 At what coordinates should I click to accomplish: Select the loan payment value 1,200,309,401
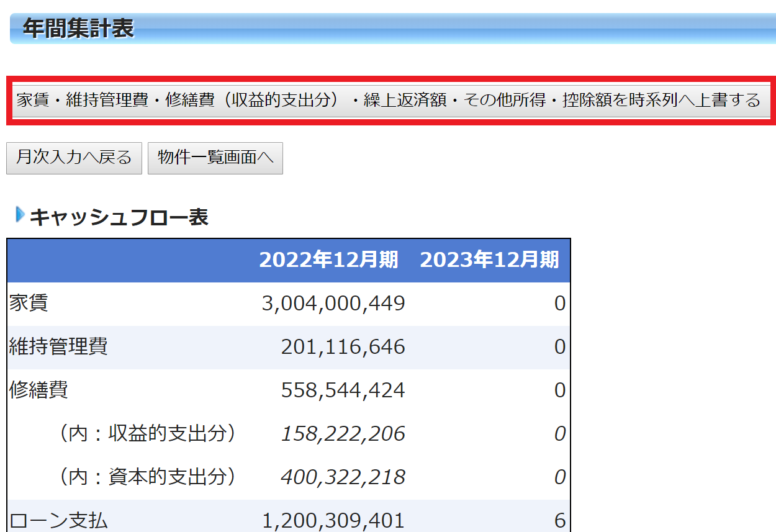click(x=333, y=520)
